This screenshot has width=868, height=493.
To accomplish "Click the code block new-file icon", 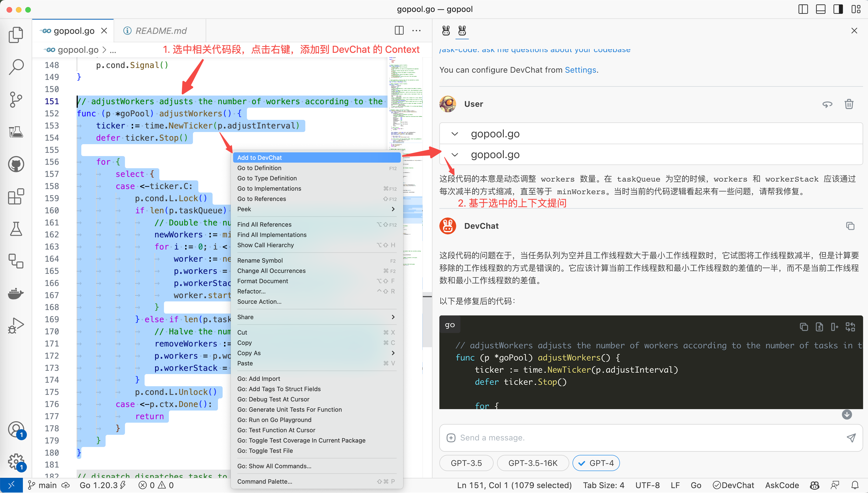I will (819, 326).
